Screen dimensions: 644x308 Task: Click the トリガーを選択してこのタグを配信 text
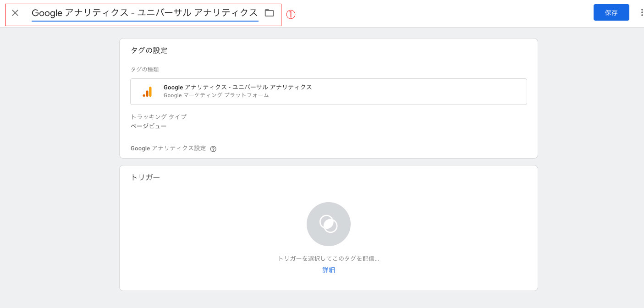point(328,258)
